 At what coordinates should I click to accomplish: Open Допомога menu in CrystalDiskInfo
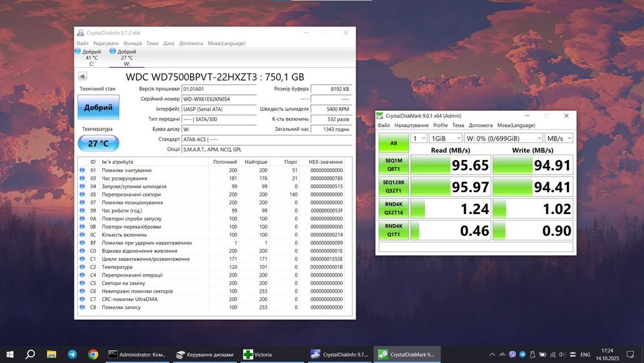click(x=191, y=43)
